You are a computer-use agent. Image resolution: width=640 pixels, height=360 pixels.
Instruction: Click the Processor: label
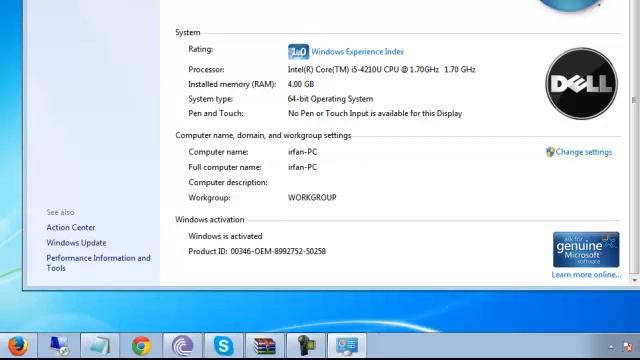click(x=207, y=69)
